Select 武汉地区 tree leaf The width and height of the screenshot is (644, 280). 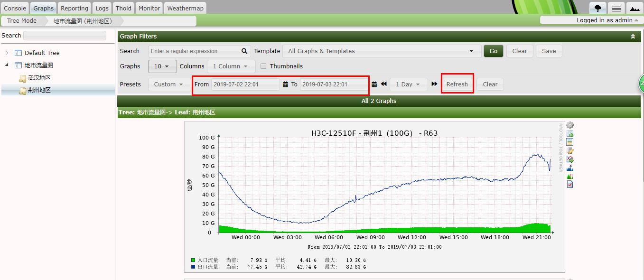coord(39,78)
